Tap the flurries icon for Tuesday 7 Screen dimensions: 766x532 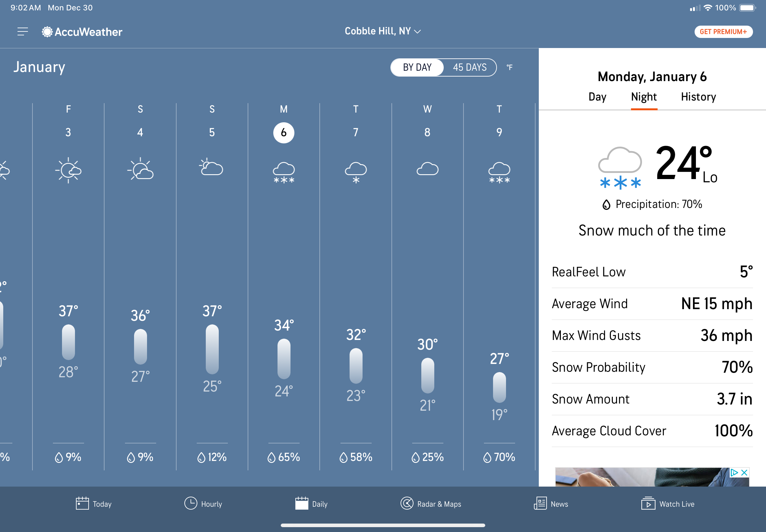(355, 172)
